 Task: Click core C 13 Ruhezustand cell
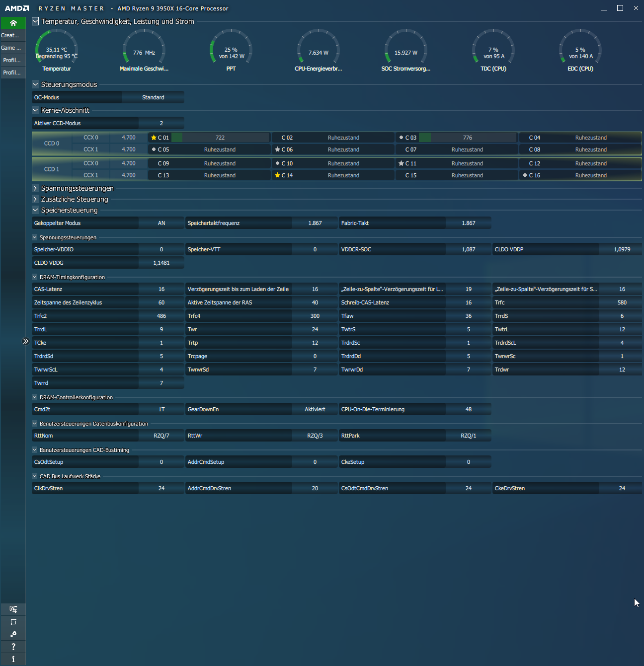pos(220,175)
